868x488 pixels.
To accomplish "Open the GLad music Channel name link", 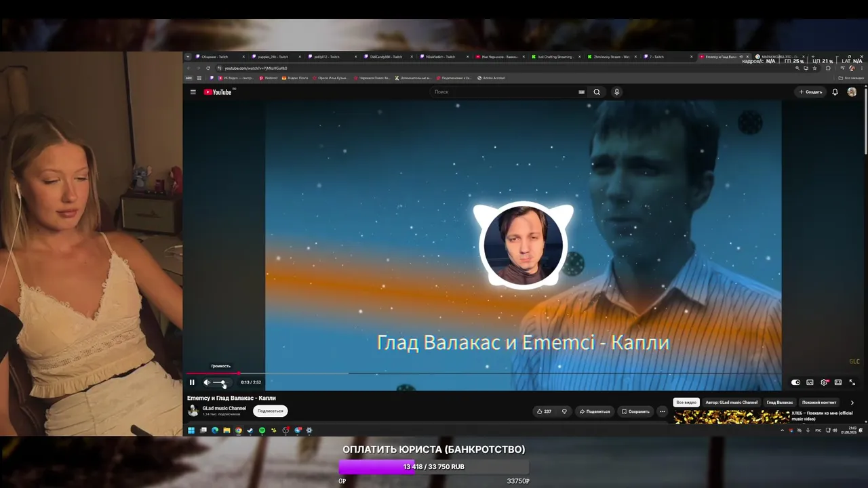I will (224, 408).
